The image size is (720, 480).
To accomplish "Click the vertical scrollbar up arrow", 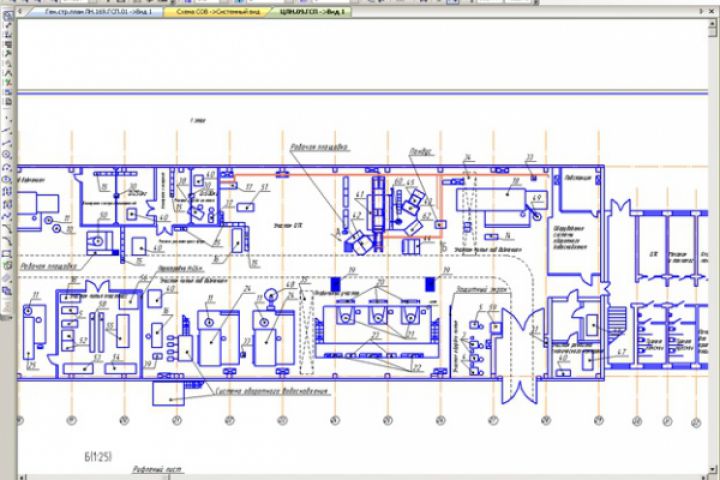I will tap(712, 23).
